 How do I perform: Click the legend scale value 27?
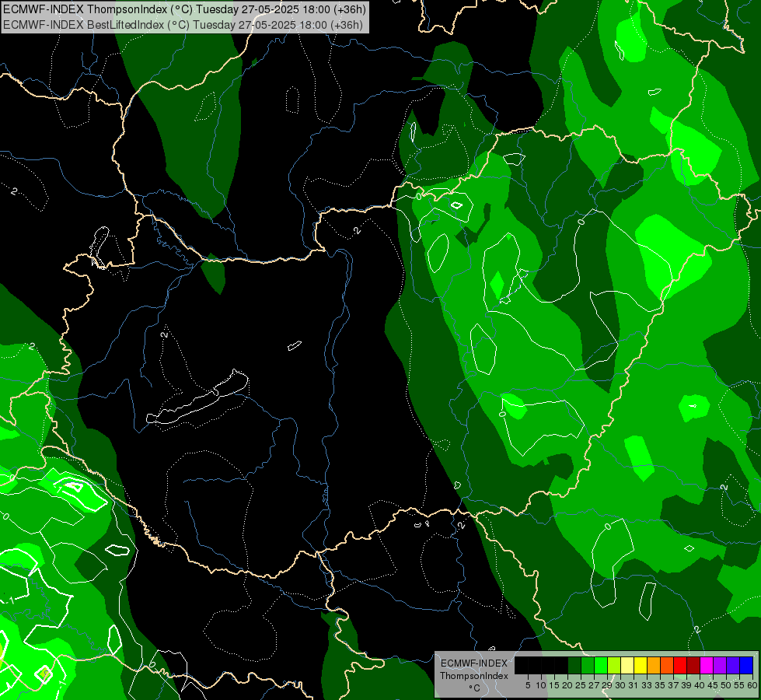(594, 685)
